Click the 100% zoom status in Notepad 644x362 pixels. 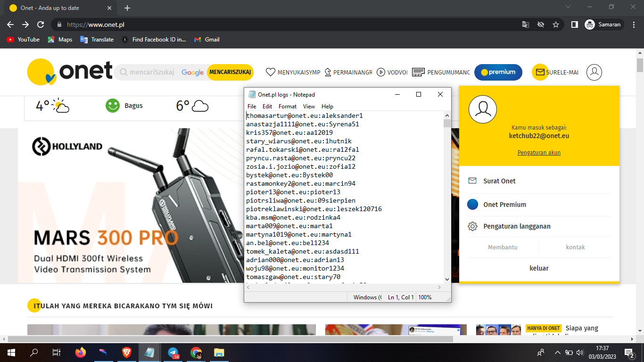(425, 297)
